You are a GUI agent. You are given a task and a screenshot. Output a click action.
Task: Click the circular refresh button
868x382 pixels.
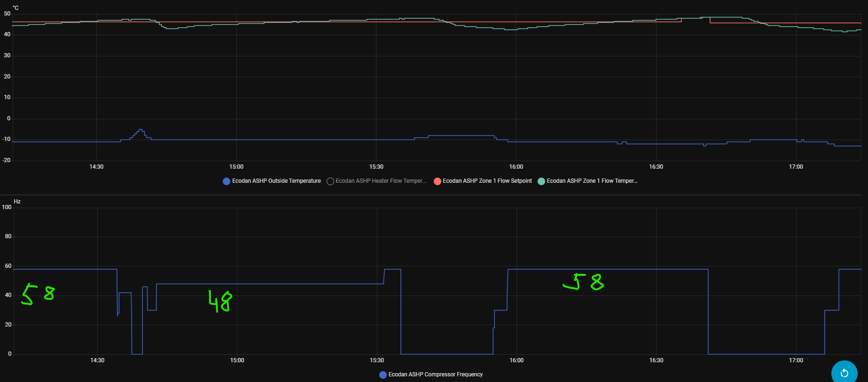coord(844,373)
